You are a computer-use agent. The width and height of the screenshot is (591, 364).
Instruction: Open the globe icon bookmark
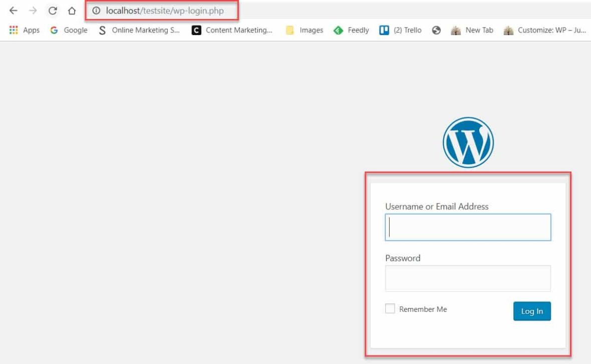[436, 30]
